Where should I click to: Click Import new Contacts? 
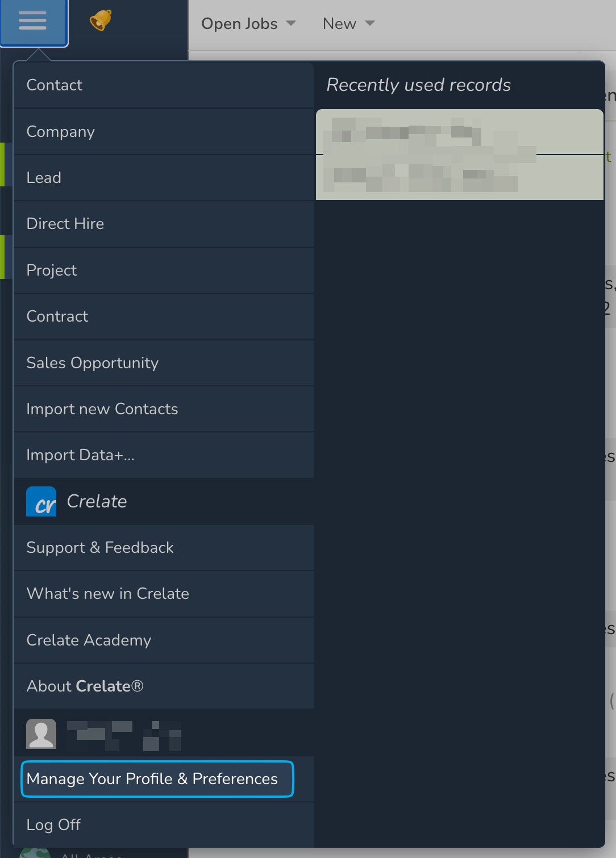pyautogui.click(x=102, y=409)
